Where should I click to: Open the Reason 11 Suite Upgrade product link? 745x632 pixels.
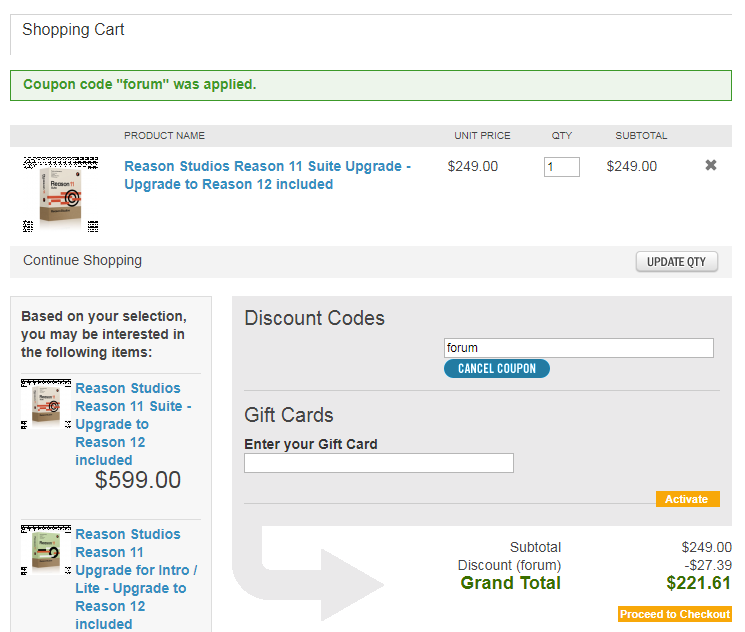267,175
